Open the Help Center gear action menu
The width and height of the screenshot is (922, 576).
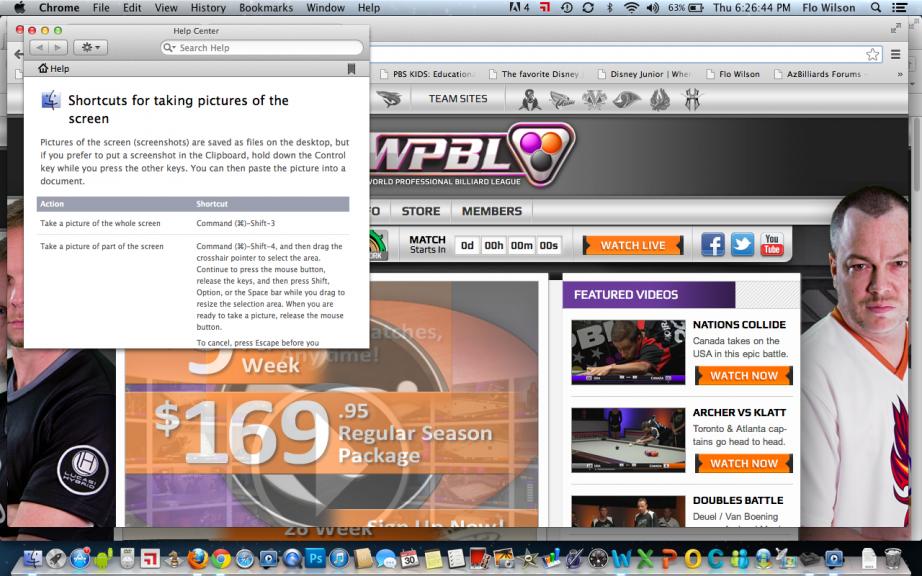click(90, 48)
